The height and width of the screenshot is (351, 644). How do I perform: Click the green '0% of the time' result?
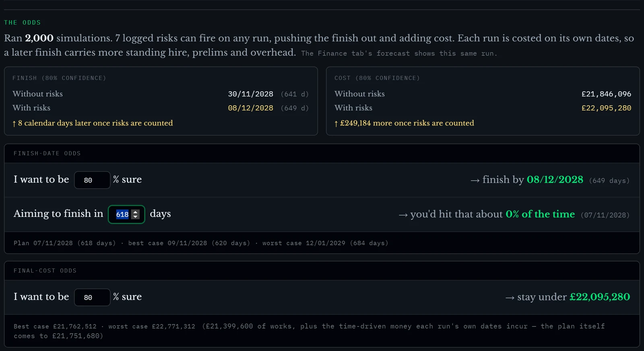[x=540, y=214]
